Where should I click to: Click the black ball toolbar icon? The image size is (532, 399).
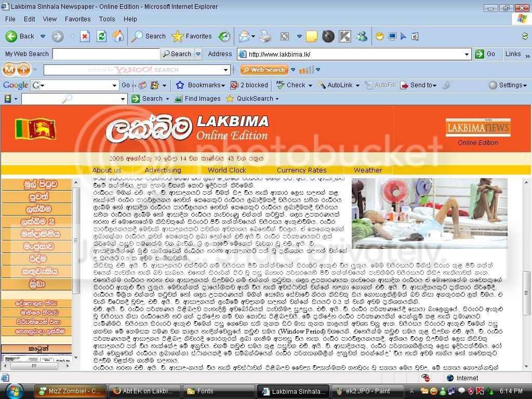pos(328,36)
